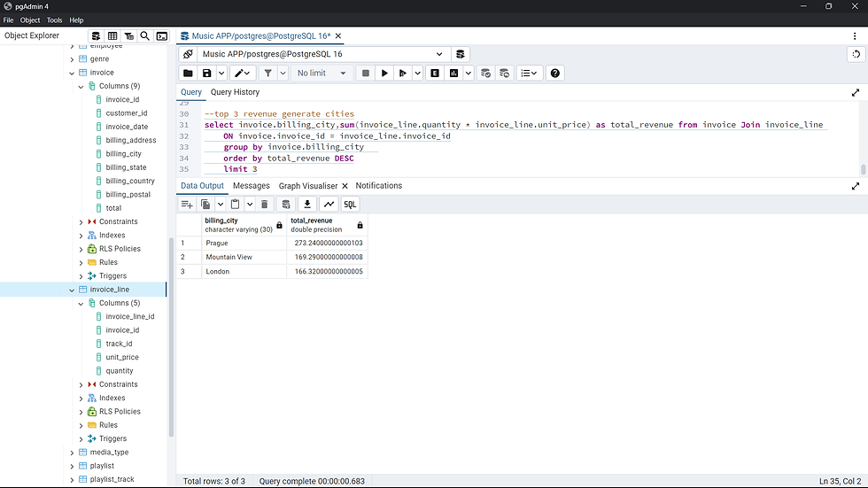Open the Tools menu
This screenshot has width=868, height=488.
(54, 19)
